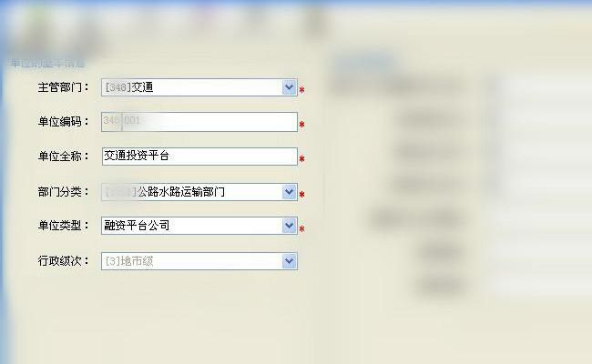Click the [3]地市级 combo box value
Image resolution: width=592 pixels, height=364 pixels.
click(129, 261)
